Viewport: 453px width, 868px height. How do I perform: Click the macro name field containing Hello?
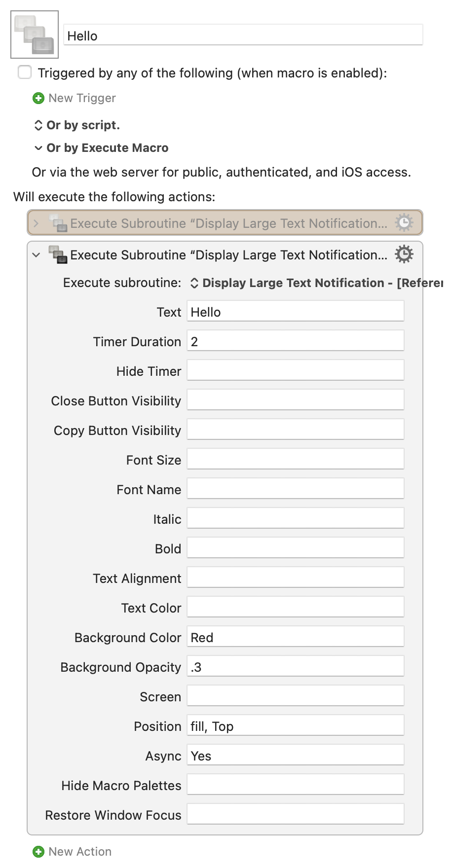[x=243, y=35]
